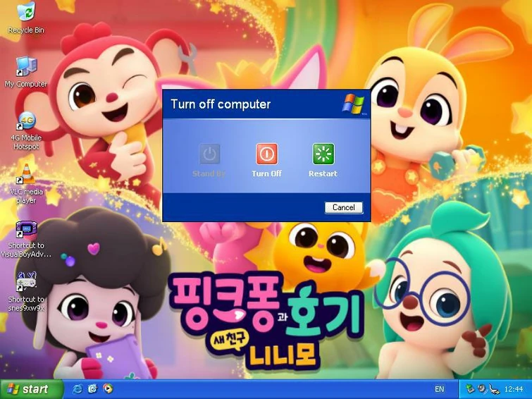Viewport: 532px width, 399px height.
Task: Select the My Computer desktop icon
Action: (x=26, y=72)
